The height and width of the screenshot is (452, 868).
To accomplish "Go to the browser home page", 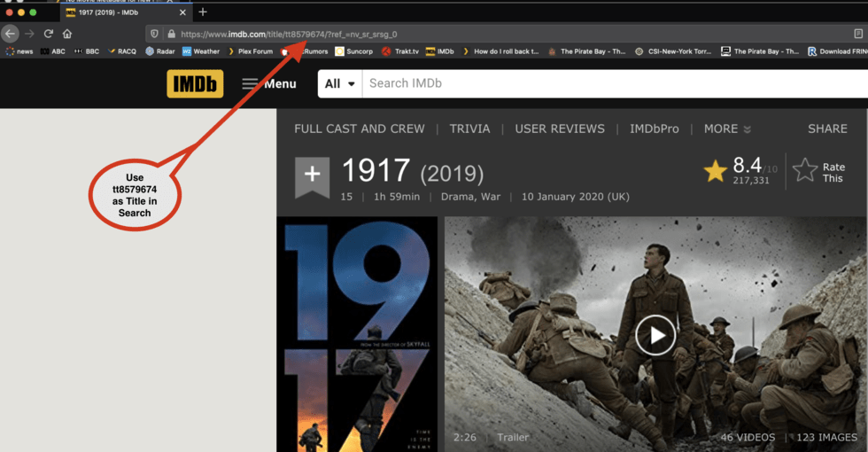I will point(67,34).
